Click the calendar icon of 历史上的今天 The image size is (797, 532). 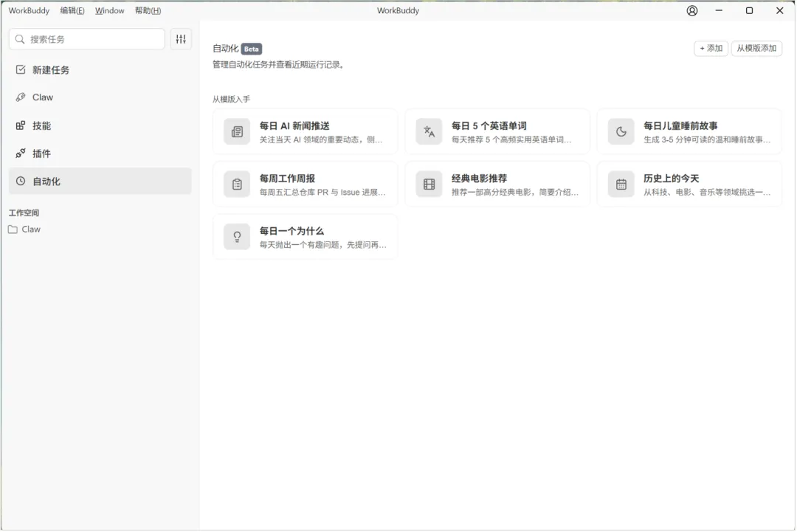click(621, 184)
